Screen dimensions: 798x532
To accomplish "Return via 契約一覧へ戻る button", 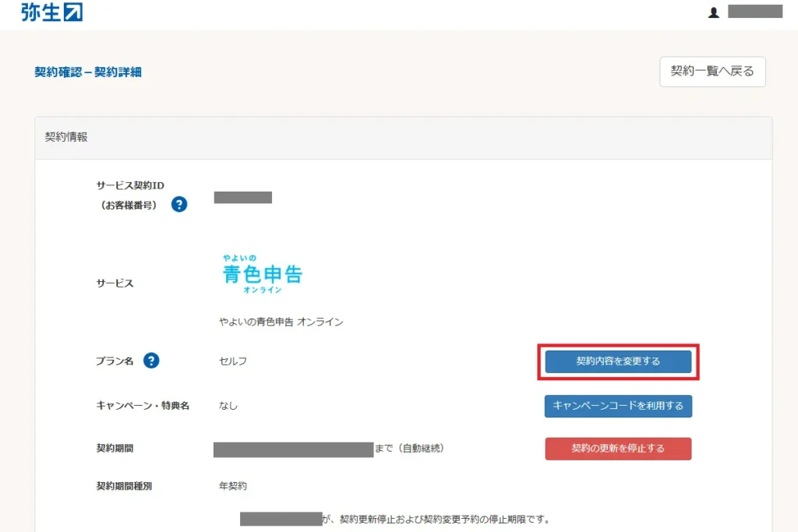I will tap(712, 72).
